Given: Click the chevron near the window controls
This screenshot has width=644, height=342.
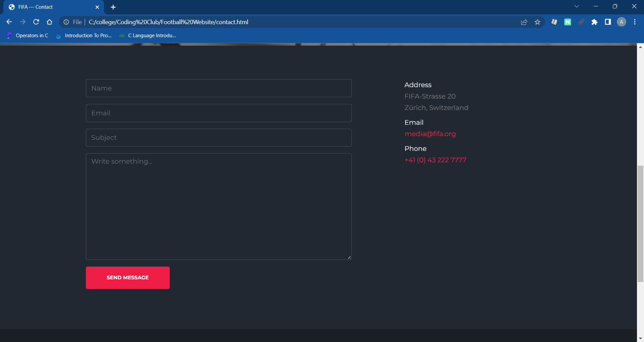Looking at the screenshot, I should point(577,6).
